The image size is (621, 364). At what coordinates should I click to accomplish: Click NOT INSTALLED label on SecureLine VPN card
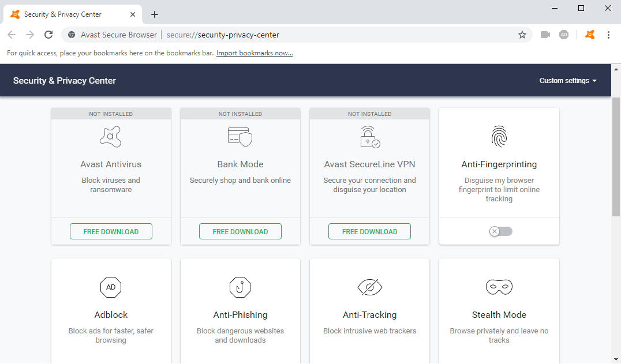(369, 114)
